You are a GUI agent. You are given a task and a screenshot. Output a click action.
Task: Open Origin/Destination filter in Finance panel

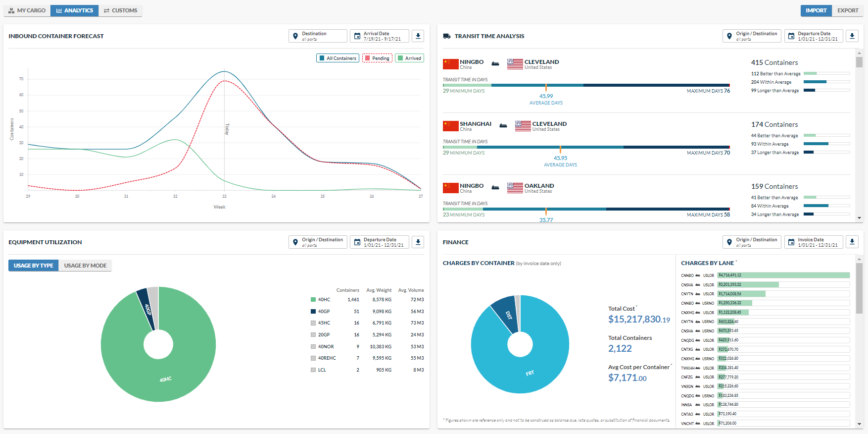pyautogui.click(x=752, y=242)
